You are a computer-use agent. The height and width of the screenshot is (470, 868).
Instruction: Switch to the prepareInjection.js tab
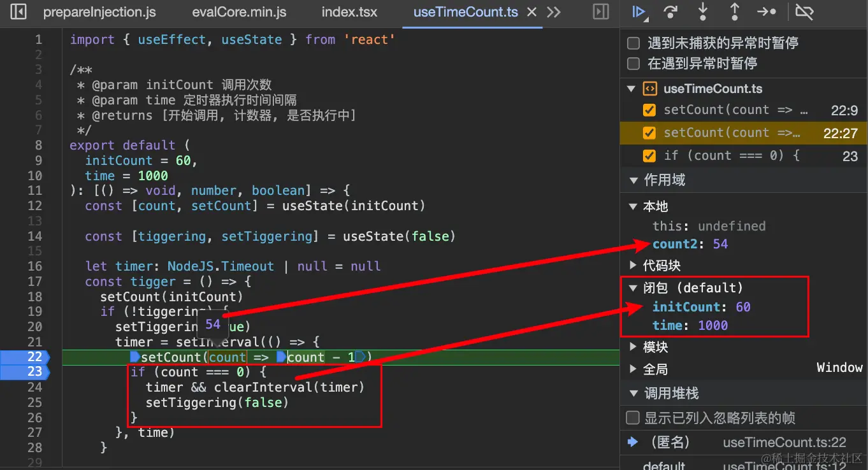[x=99, y=12]
